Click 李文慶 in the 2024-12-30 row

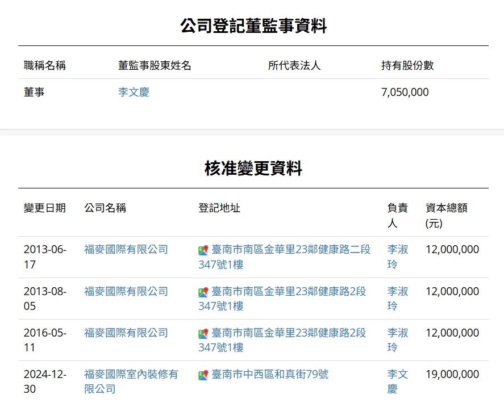click(397, 381)
